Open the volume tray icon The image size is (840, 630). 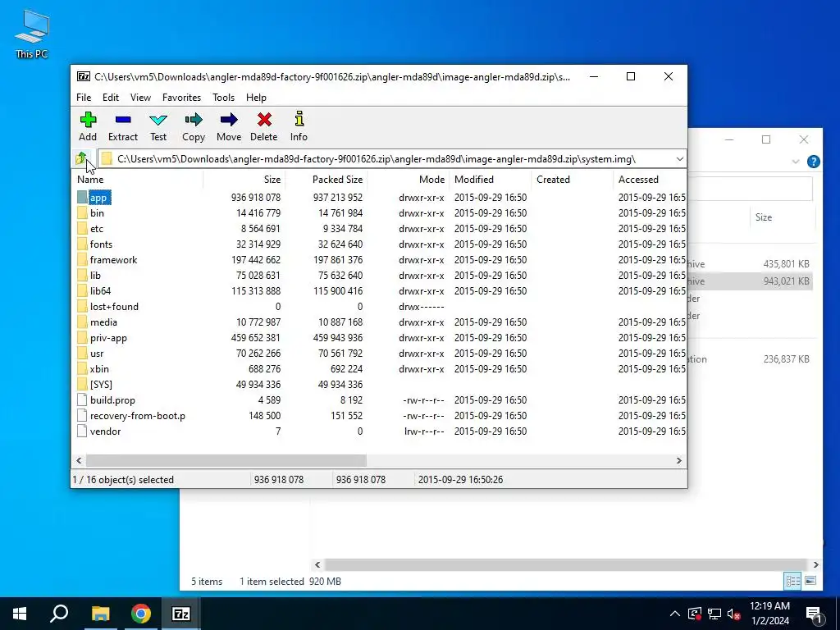734,614
